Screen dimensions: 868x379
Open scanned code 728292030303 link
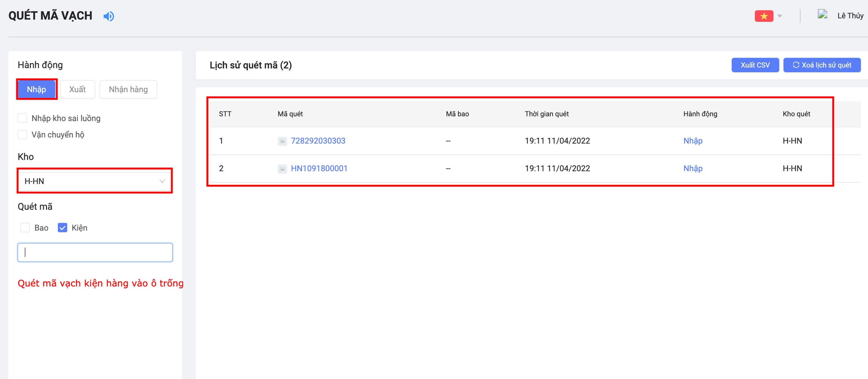[318, 141]
